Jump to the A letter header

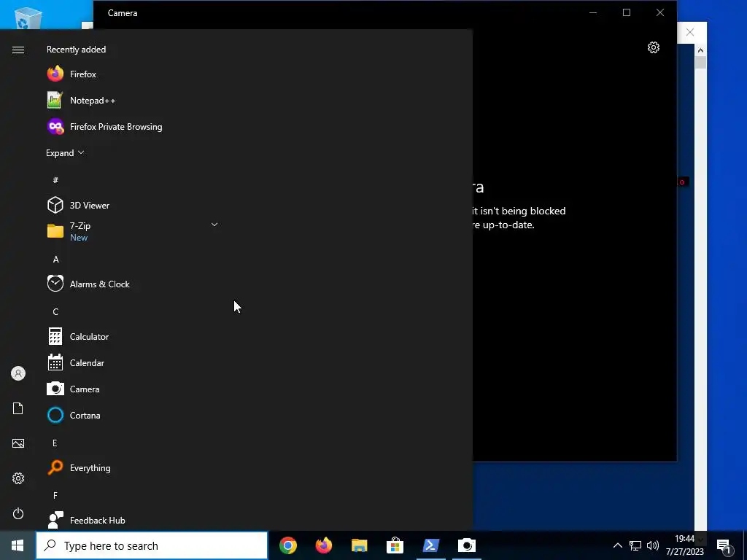coord(55,260)
